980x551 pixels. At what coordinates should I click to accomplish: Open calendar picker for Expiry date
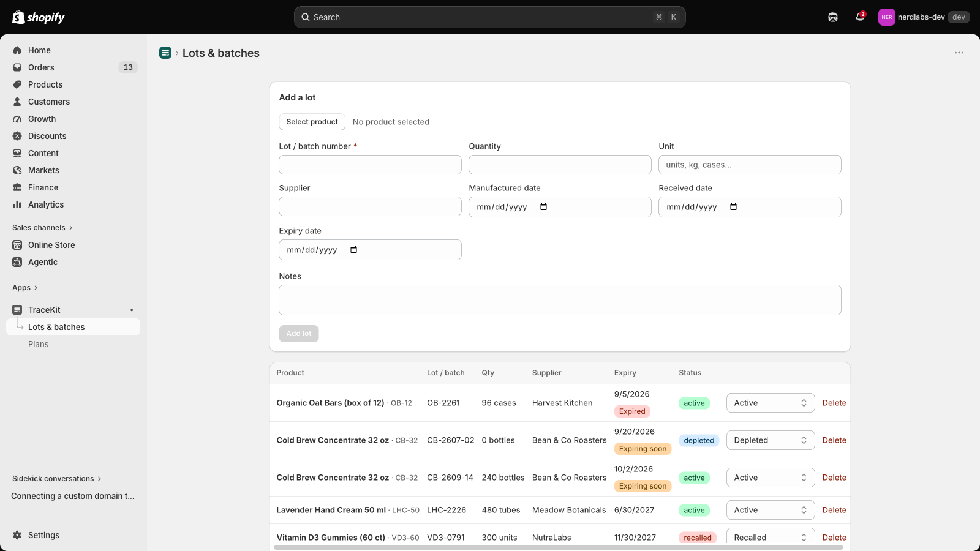pos(354,250)
